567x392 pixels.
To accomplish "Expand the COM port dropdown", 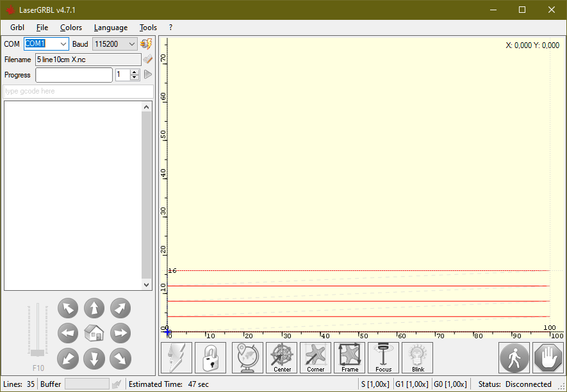I will point(63,44).
